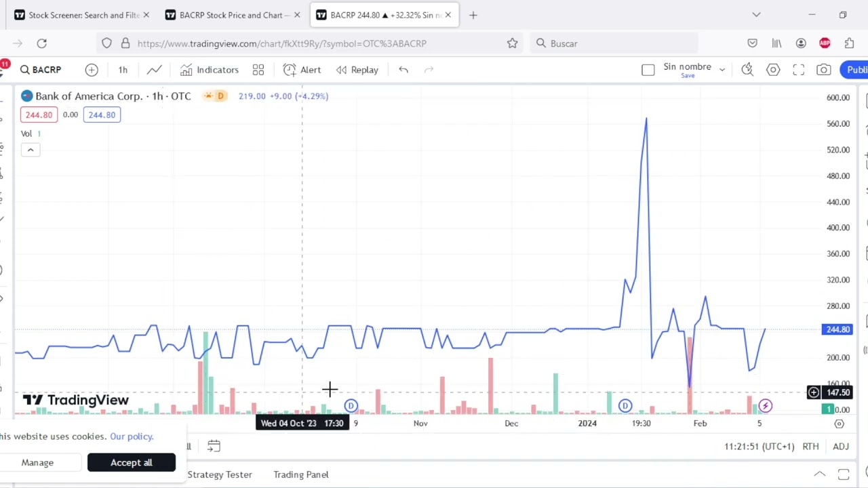
Task: Open the ABP Adblock Plus extension
Action: (825, 43)
